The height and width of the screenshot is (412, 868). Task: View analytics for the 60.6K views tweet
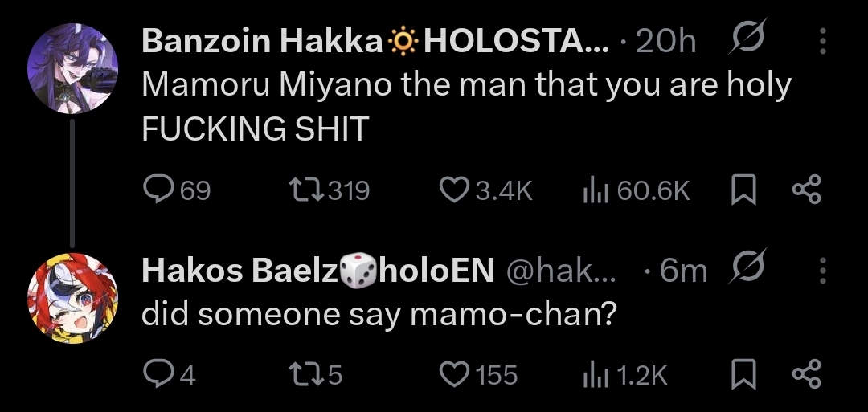594,190
